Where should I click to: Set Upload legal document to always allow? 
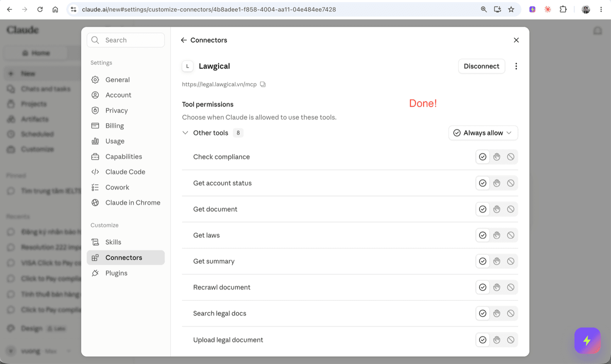(x=483, y=340)
